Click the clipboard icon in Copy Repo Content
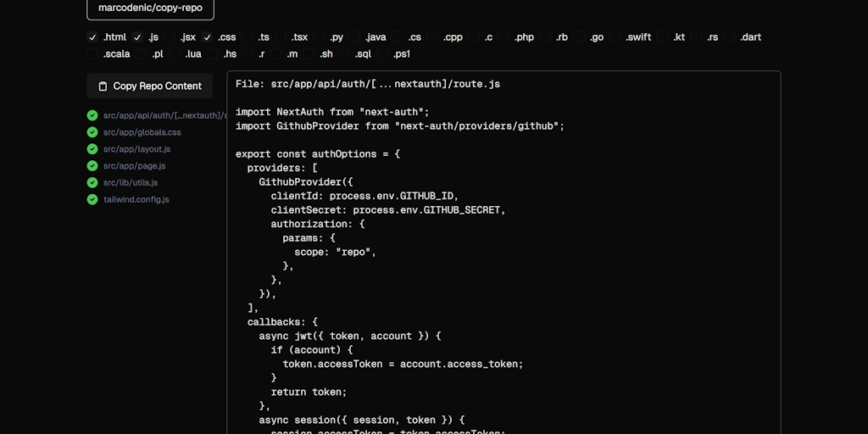Screen dimensions: 868x434 103,86
